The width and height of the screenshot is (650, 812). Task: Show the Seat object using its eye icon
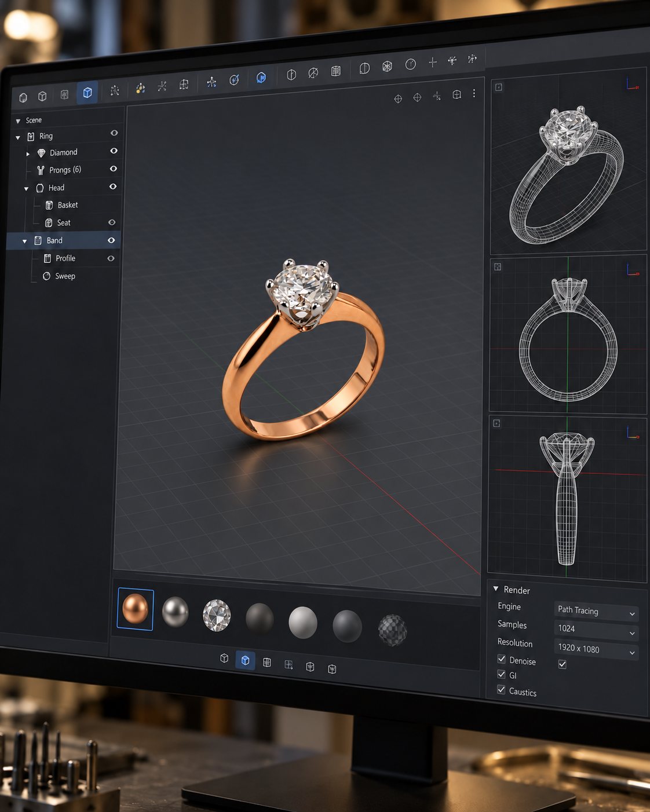tap(112, 222)
